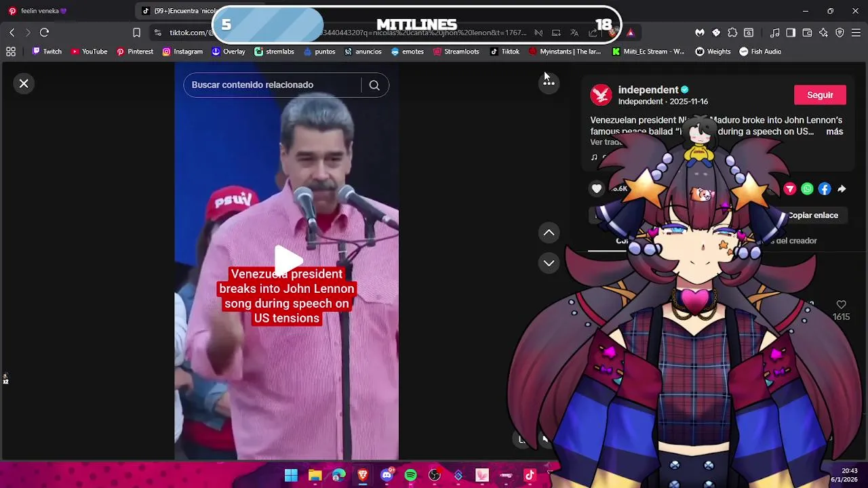Bookmark this page in Brave

136,33
